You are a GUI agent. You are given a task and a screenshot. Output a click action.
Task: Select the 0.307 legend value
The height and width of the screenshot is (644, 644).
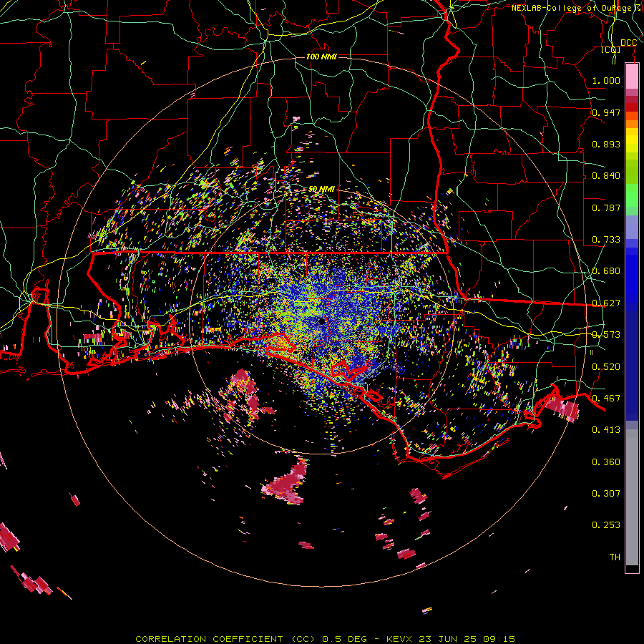[x=606, y=494]
